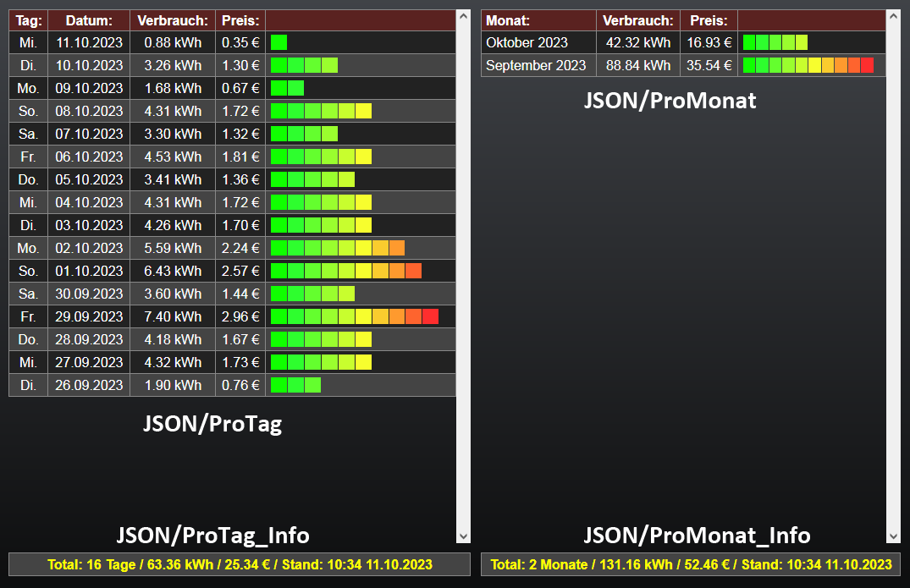Click the scroll-up arrow of the daily table
Viewport: 910px width, 588px height.
click(462, 15)
